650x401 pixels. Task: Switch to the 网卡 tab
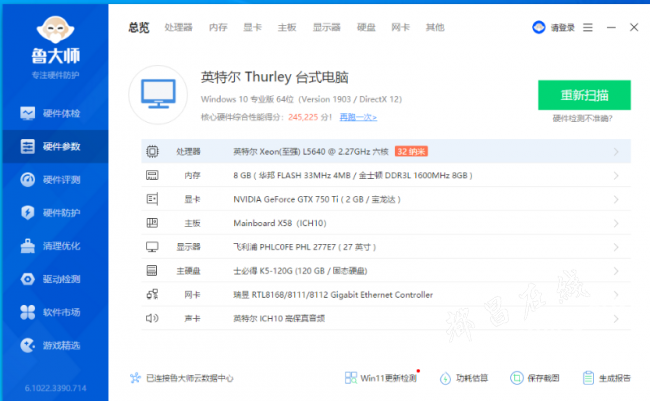point(400,27)
